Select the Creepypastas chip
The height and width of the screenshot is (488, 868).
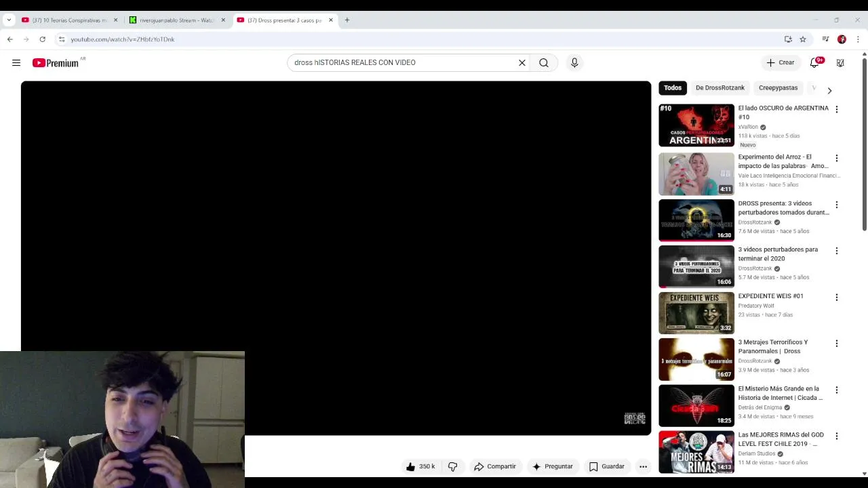point(778,88)
